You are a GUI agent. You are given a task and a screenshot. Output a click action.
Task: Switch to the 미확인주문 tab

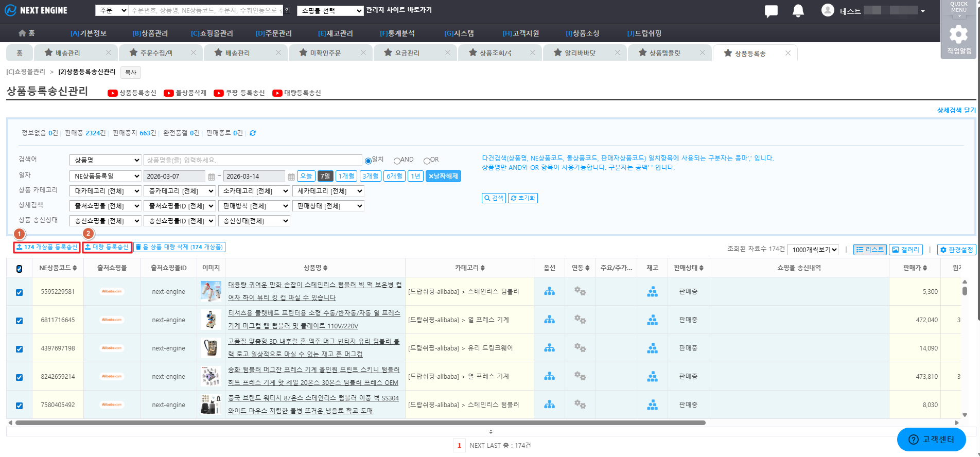tap(325, 53)
